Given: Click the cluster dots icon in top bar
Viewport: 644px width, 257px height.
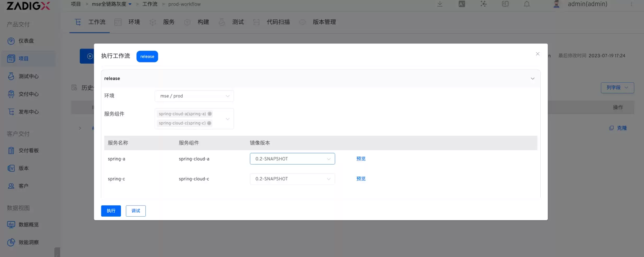Looking at the screenshot, I should 483,4.
